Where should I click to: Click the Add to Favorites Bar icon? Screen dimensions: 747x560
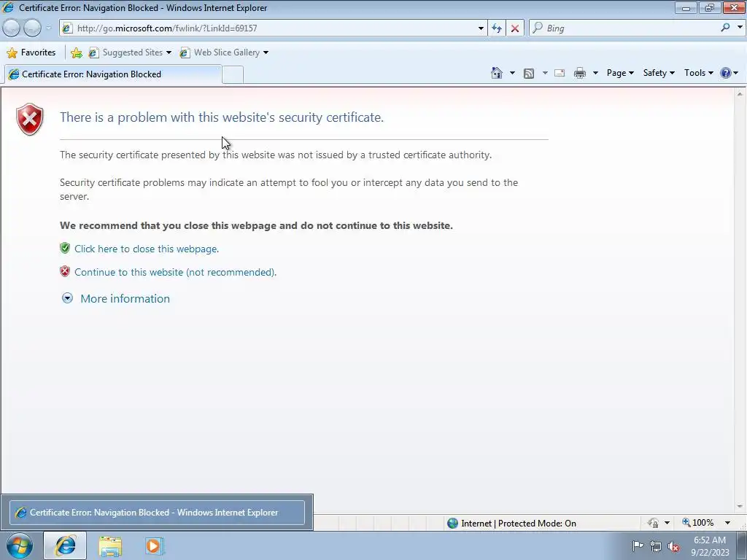(x=76, y=52)
